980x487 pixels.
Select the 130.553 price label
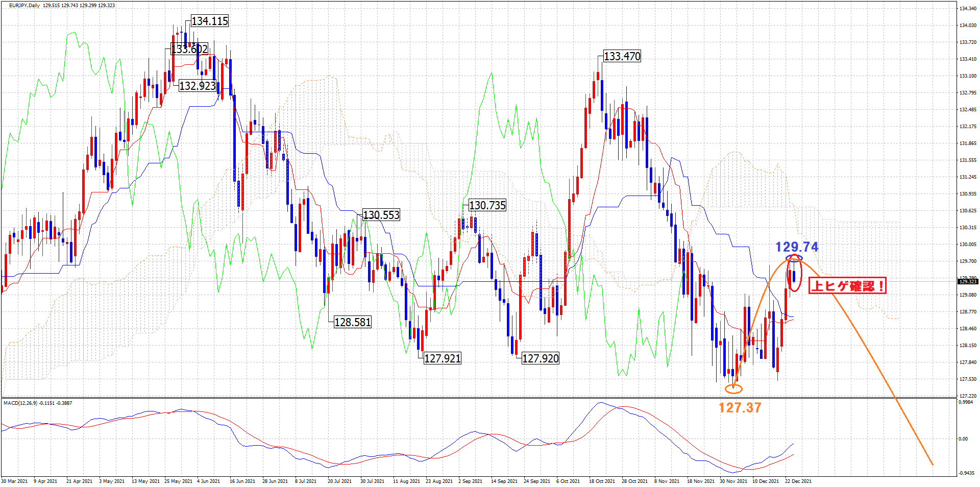pyautogui.click(x=381, y=215)
